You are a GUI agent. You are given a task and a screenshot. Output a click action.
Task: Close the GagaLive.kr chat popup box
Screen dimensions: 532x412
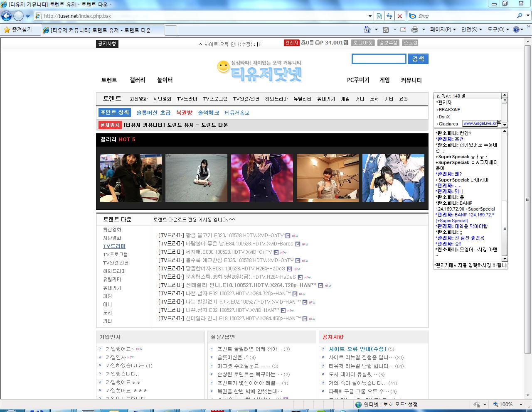pos(499,123)
